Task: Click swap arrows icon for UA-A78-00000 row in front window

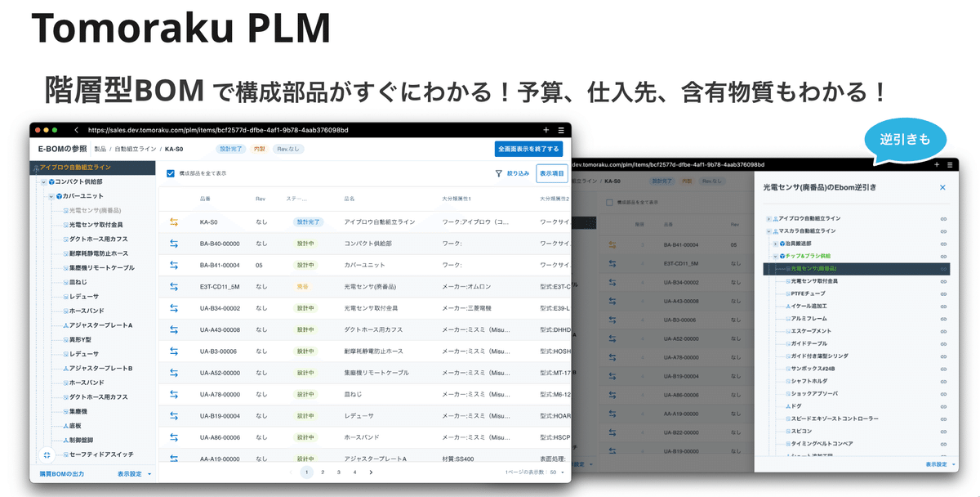Action: click(x=173, y=394)
